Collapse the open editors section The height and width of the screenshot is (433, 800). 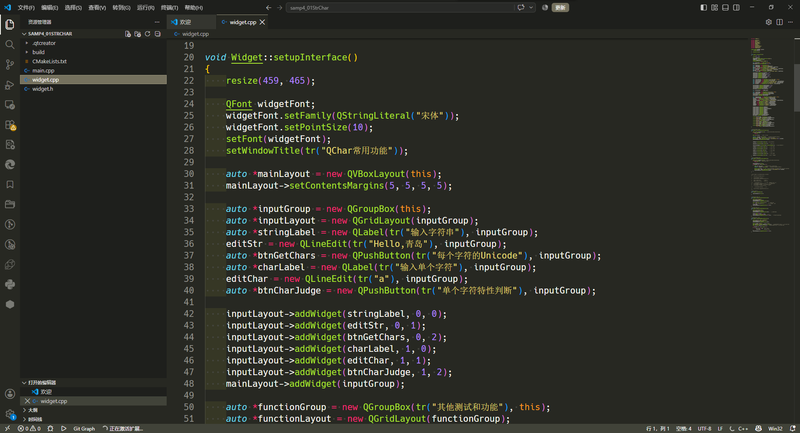pyautogui.click(x=93, y=383)
